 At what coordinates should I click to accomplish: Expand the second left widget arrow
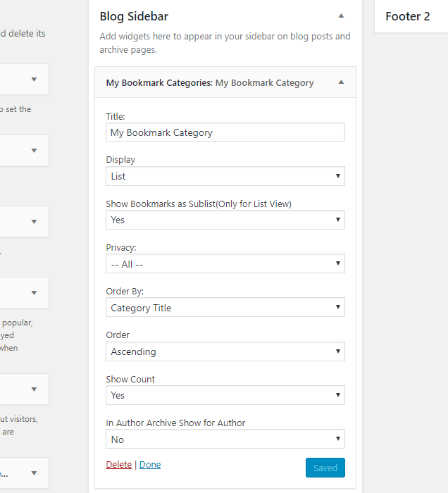coord(34,151)
